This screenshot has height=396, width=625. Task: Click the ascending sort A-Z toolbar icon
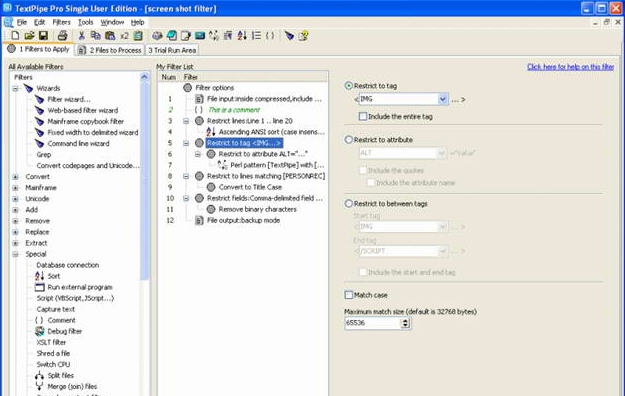242,35
